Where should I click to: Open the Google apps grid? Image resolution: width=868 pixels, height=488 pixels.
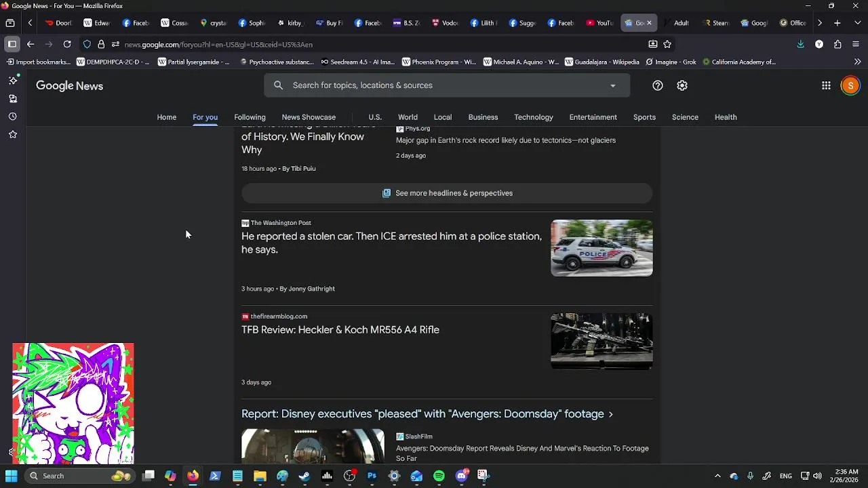tap(826, 85)
